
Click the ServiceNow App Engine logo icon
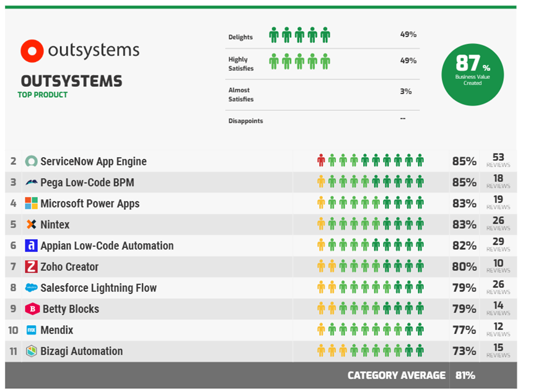pos(31,161)
